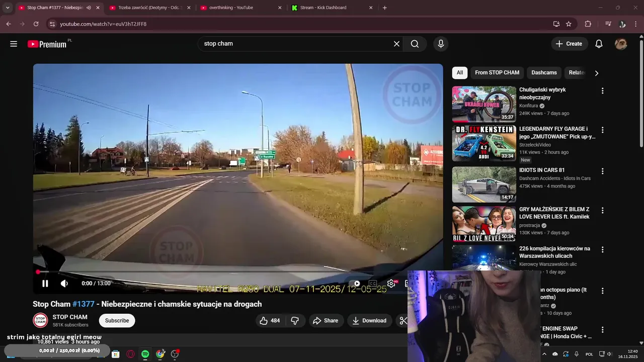Open the account avatar menu
This screenshot has height=362, width=644.
[621, 44]
